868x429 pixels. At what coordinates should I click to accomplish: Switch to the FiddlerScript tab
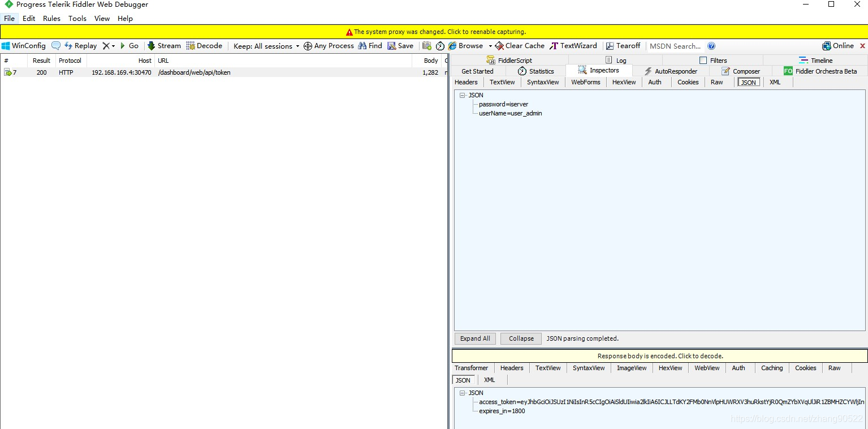tap(509, 61)
